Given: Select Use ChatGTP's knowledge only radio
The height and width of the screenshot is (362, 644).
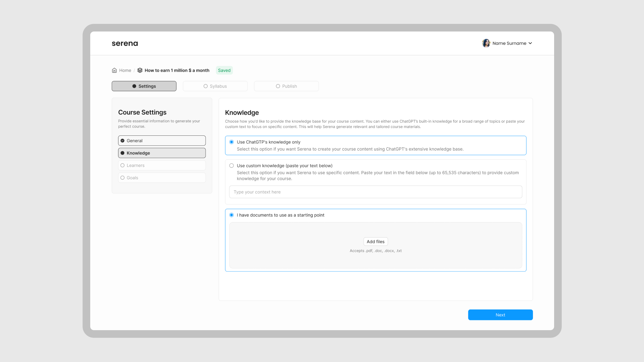Looking at the screenshot, I should click(231, 142).
